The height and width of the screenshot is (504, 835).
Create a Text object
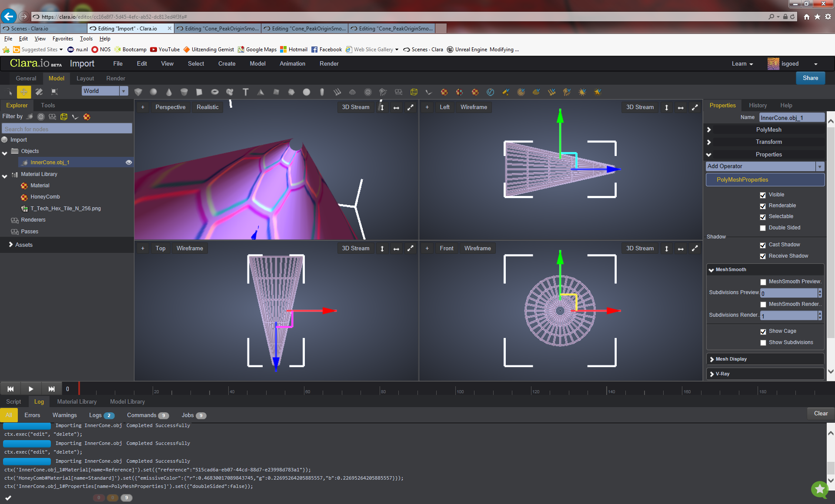coord(245,92)
